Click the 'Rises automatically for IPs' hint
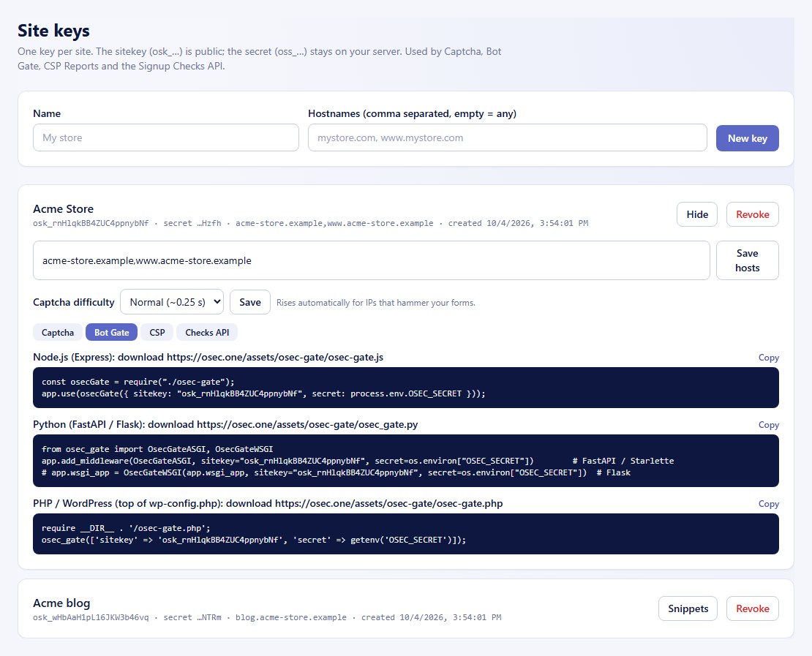 pyautogui.click(x=375, y=302)
